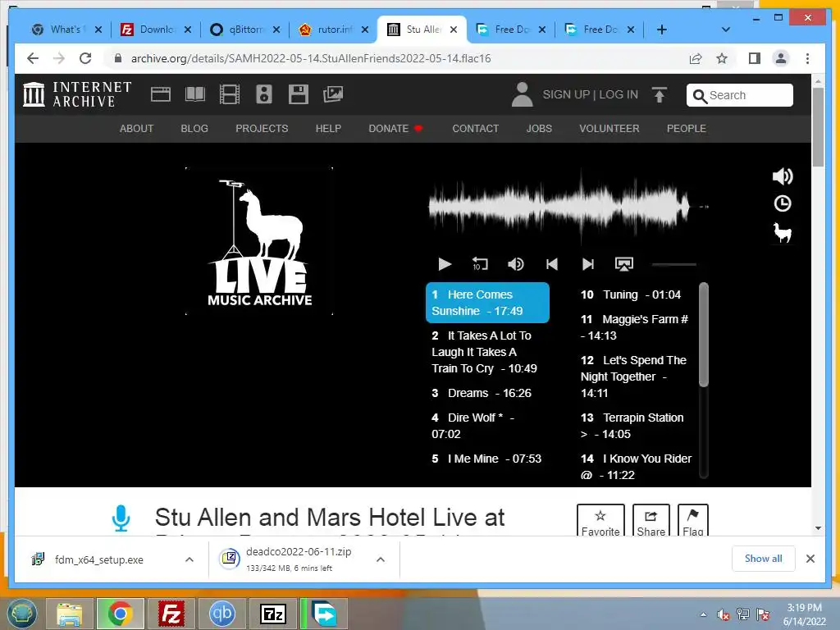Skip to the next track
Screen dimensions: 840x630
point(587,264)
